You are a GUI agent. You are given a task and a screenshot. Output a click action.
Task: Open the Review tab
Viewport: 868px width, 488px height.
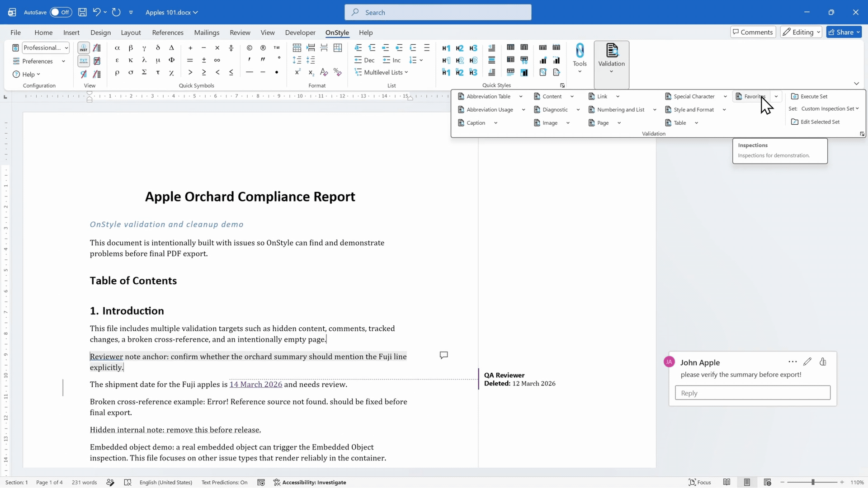tap(240, 33)
